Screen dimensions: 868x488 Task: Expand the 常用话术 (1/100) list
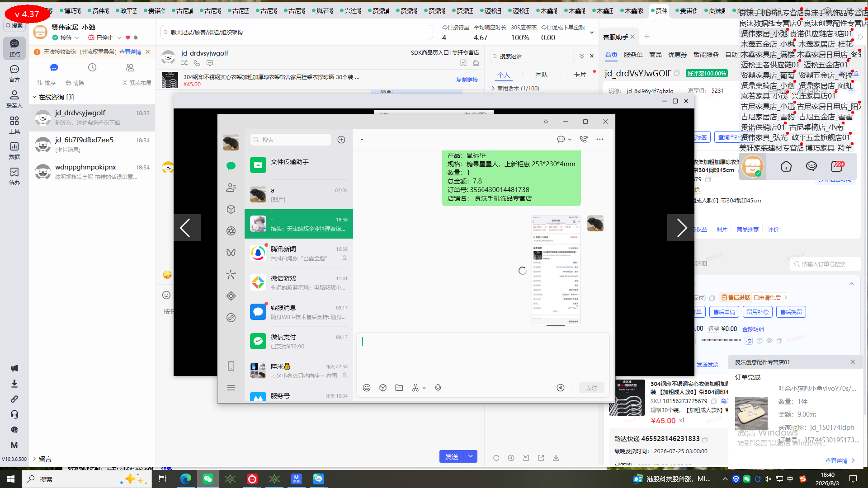tap(494, 89)
